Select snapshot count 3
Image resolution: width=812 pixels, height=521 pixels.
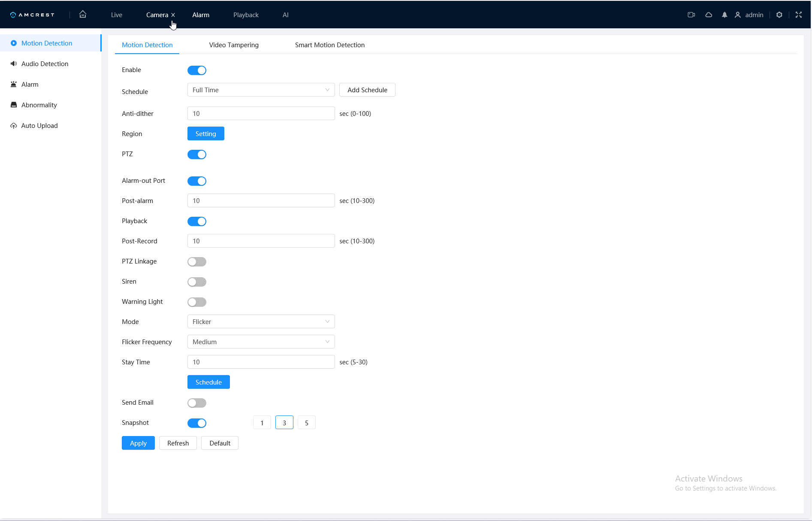click(x=284, y=423)
